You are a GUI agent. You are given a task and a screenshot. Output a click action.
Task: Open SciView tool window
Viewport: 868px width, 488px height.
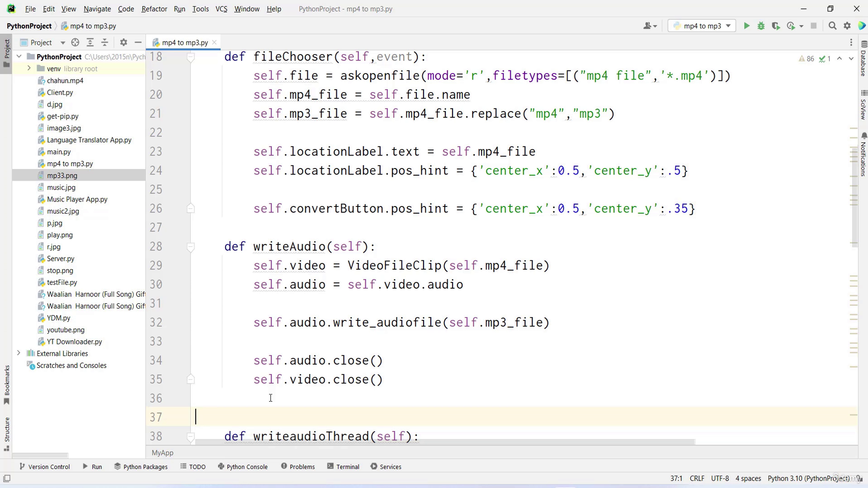pyautogui.click(x=863, y=105)
